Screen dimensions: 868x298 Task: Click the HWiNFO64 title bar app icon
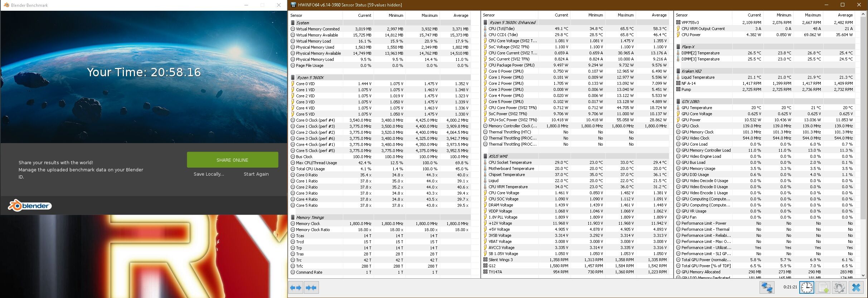pos(294,5)
